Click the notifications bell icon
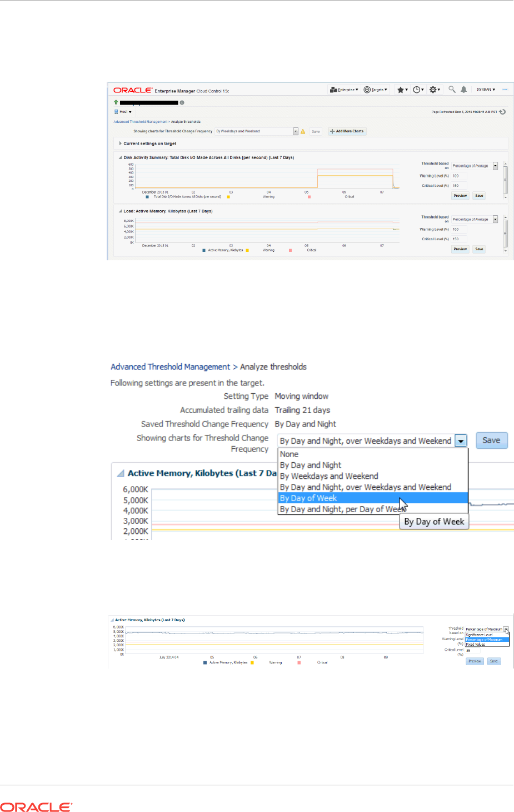 [463, 90]
